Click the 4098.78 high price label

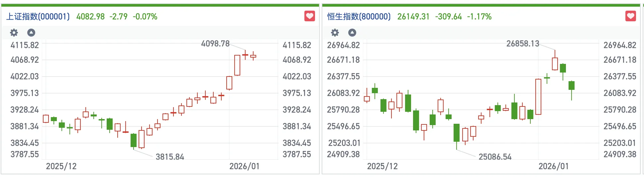(x=215, y=44)
